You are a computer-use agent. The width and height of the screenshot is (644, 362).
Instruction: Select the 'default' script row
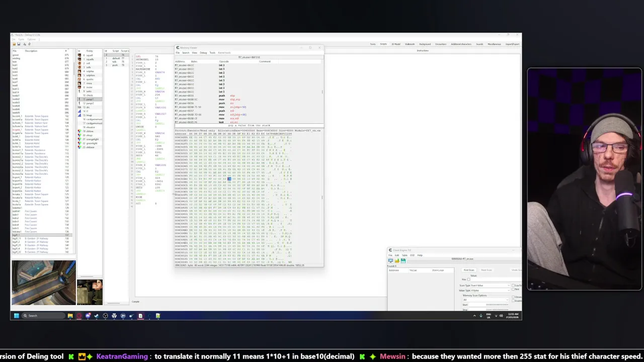(x=116, y=58)
